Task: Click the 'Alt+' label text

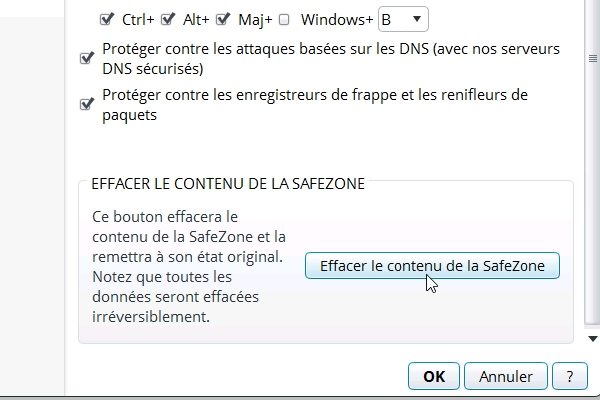Action: (x=196, y=20)
